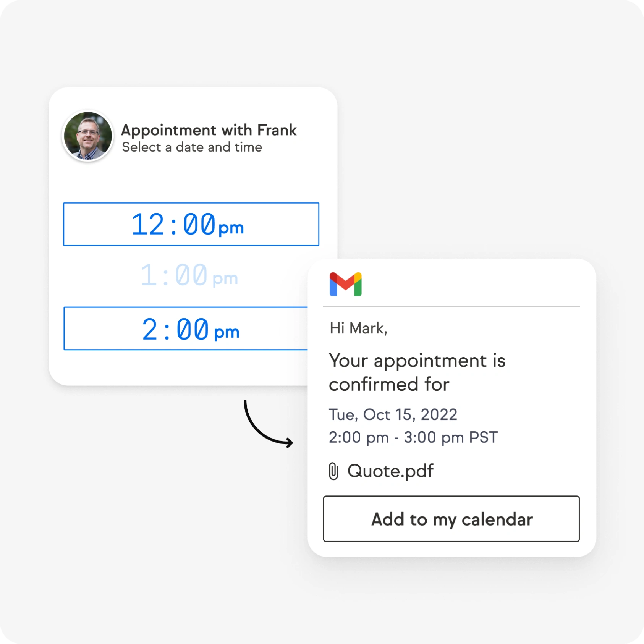Click the paperclip attachment icon

tap(333, 471)
